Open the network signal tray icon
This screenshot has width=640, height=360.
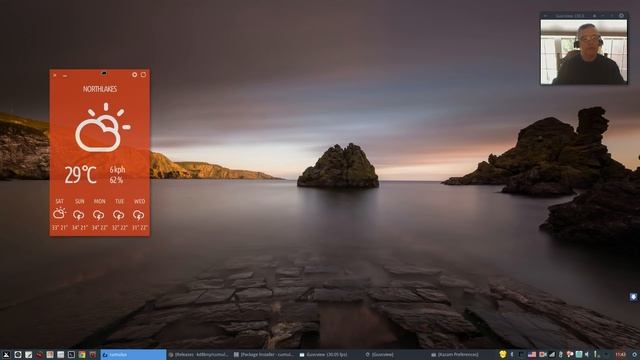point(552,355)
